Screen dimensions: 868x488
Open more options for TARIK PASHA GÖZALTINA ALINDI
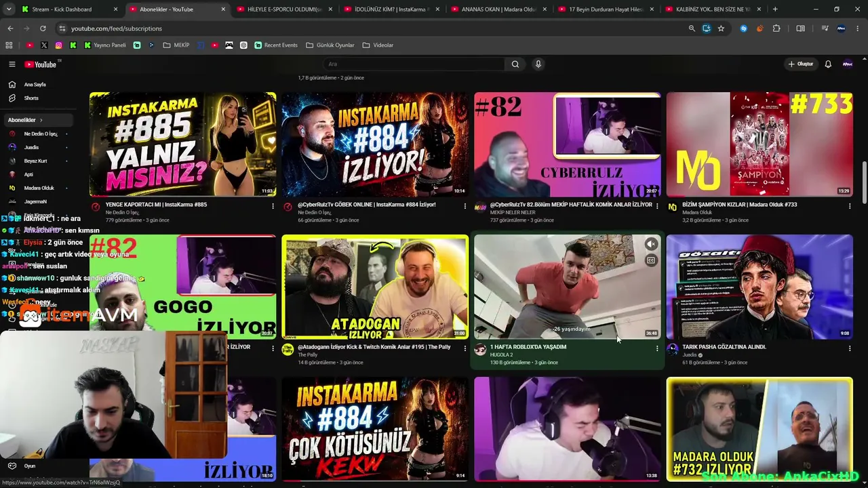pyautogui.click(x=850, y=348)
